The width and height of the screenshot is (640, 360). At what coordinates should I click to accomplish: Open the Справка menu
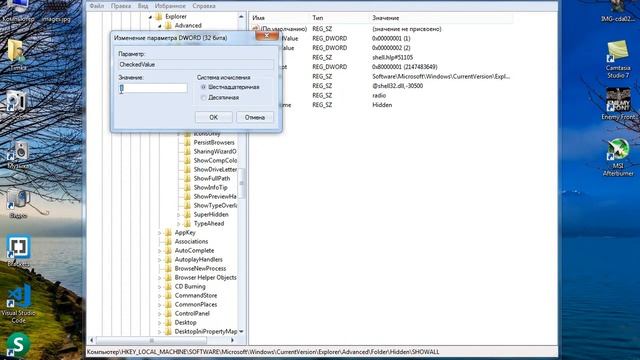(x=204, y=6)
